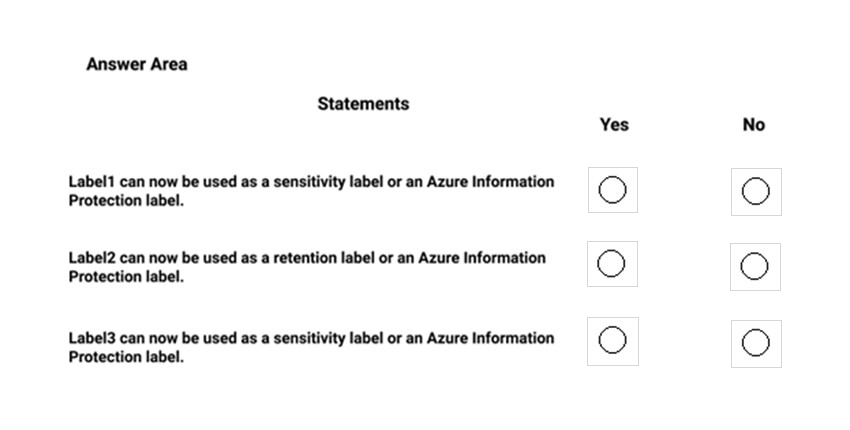Click the Statements column heading
850x430 pixels.
click(363, 104)
